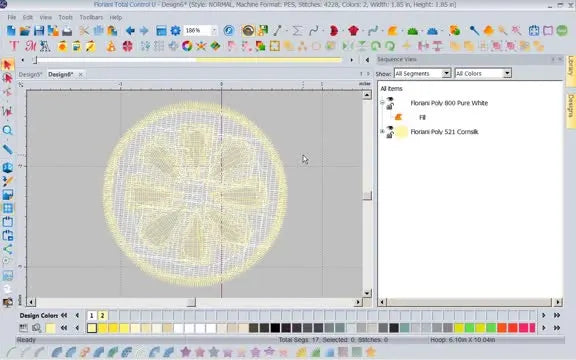Click the green fill stitch tool icon

[413, 31]
